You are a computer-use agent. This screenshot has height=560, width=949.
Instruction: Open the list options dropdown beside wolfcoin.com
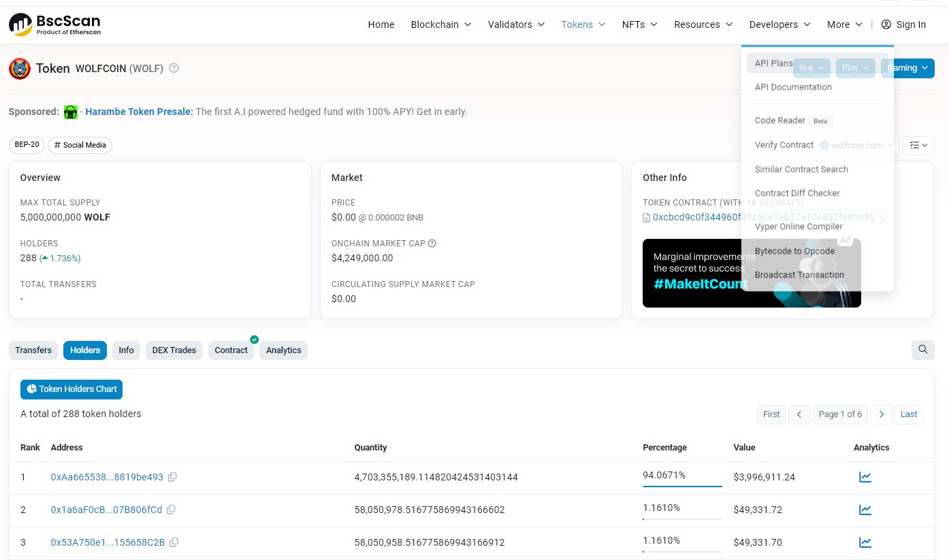click(x=918, y=146)
